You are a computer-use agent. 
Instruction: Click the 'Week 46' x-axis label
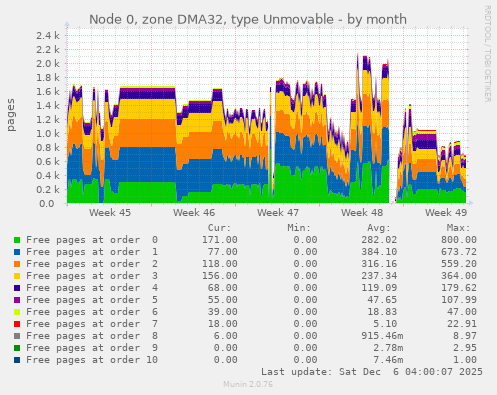(x=194, y=212)
